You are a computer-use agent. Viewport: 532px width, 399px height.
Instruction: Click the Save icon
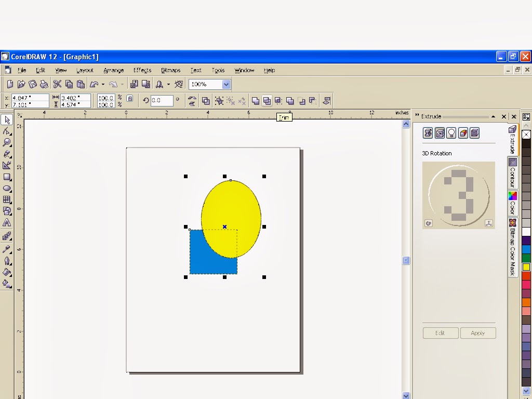coord(33,84)
